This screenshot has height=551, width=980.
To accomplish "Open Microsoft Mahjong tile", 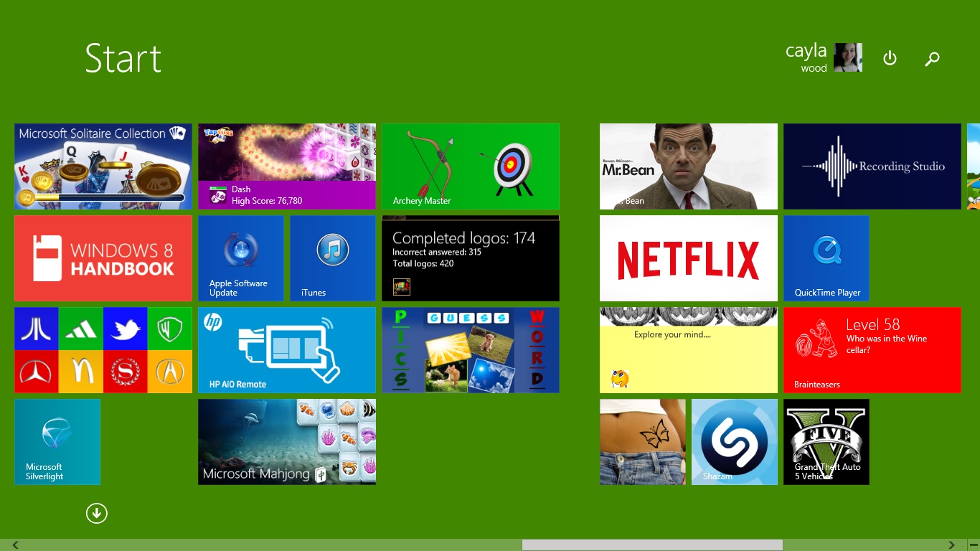I will pyautogui.click(x=287, y=442).
